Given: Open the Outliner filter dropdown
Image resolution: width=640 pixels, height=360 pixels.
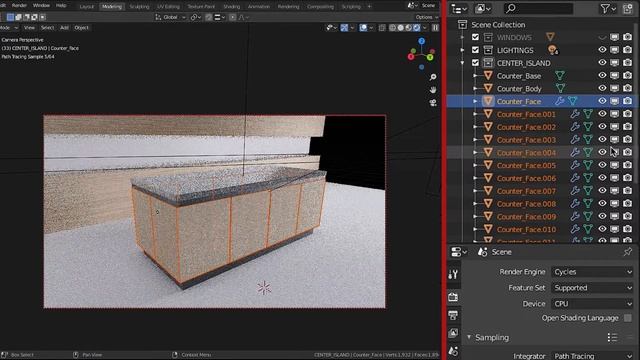Looking at the screenshot, I should click(x=607, y=9).
